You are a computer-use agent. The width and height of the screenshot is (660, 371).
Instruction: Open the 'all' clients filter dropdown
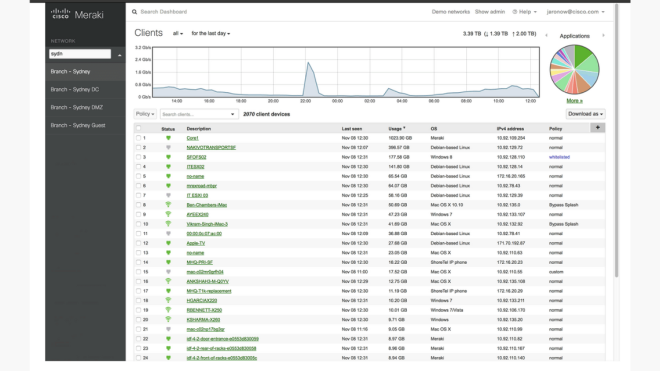(178, 33)
